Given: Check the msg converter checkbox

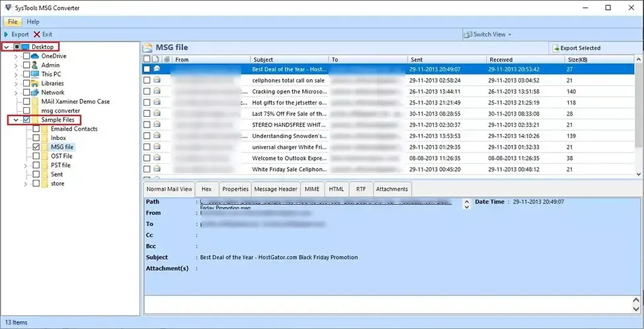Looking at the screenshot, I should point(26,111).
